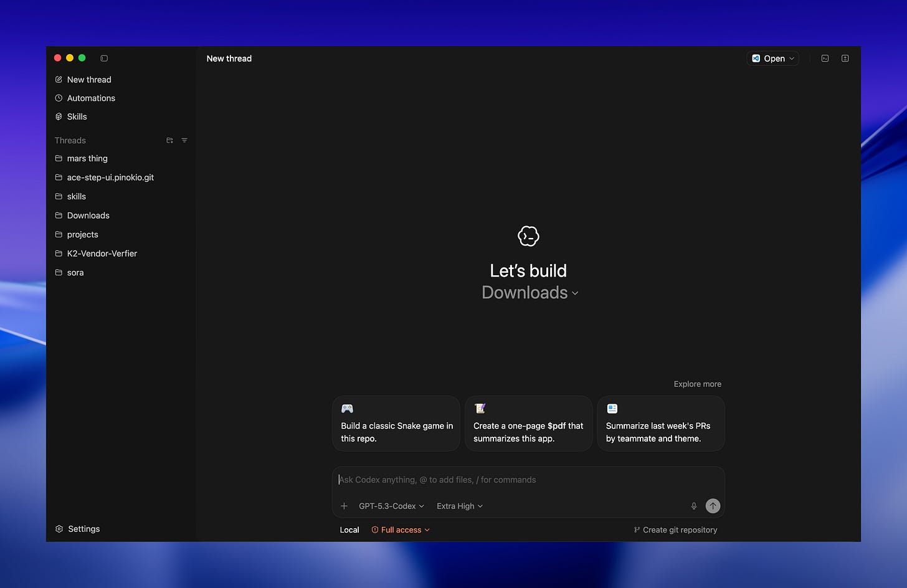The image size is (907, 588).
Task: Click the New thread pencil icon
Action: [59, 80]
